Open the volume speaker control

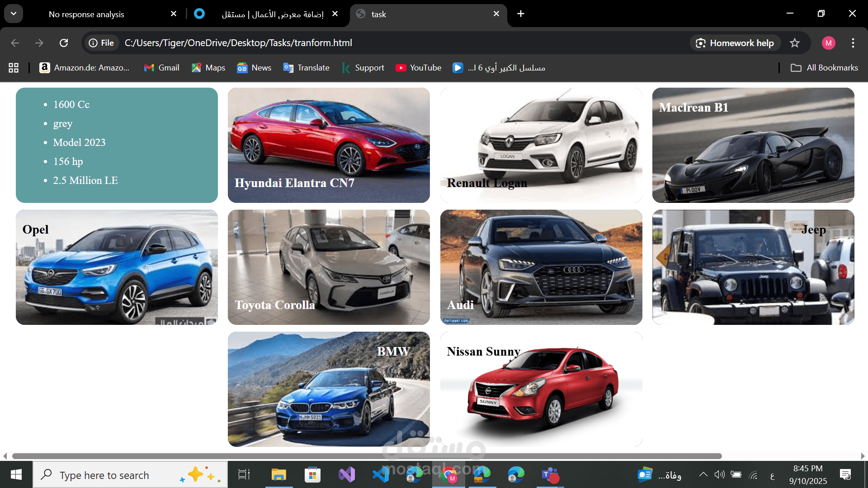(719, 474)
